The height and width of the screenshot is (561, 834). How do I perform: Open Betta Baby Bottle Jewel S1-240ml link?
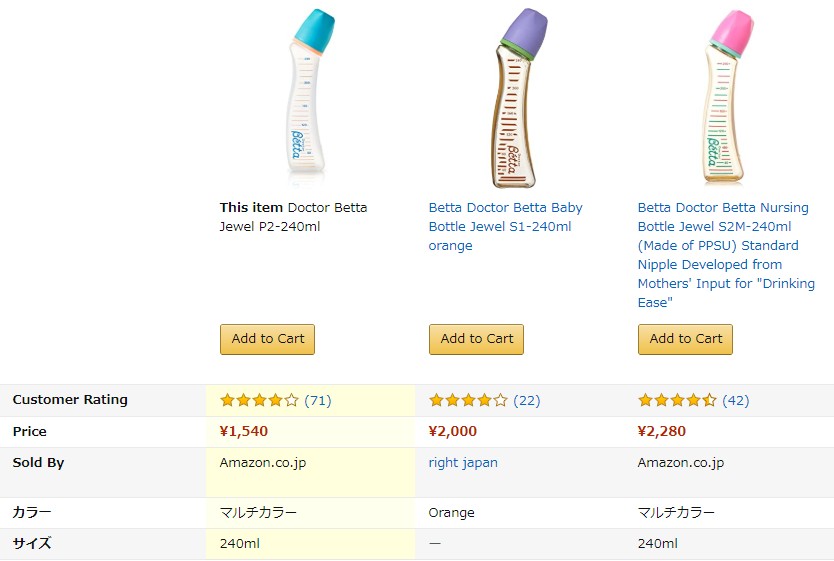point(505,227)
